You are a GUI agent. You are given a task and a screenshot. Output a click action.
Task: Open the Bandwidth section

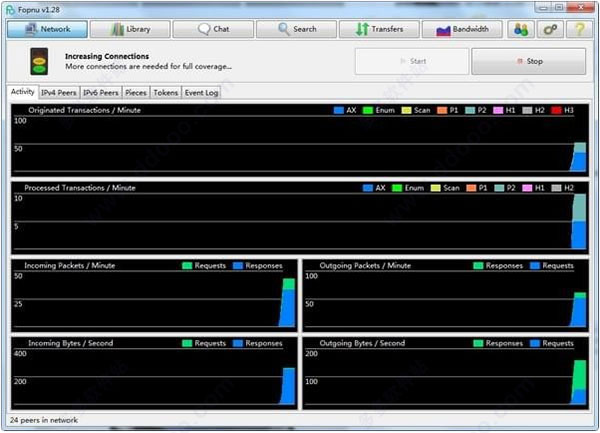tap(462, 29)
